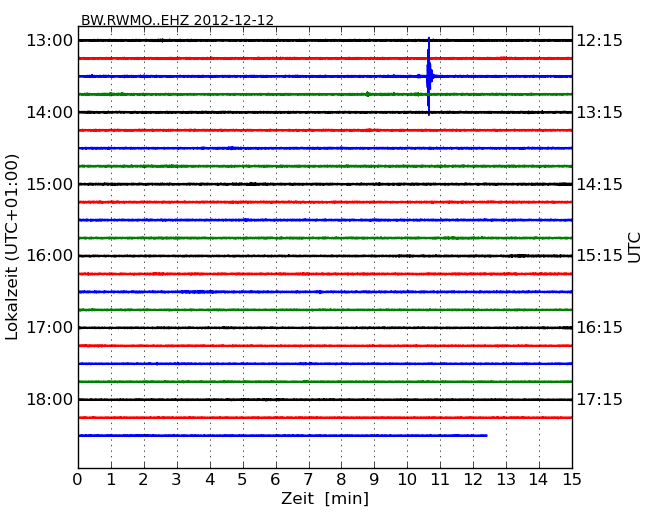The width and height of the screenshot is (650, 520).
Task: Click the small green blip near minute 9
Action: [x=368, y=94]
